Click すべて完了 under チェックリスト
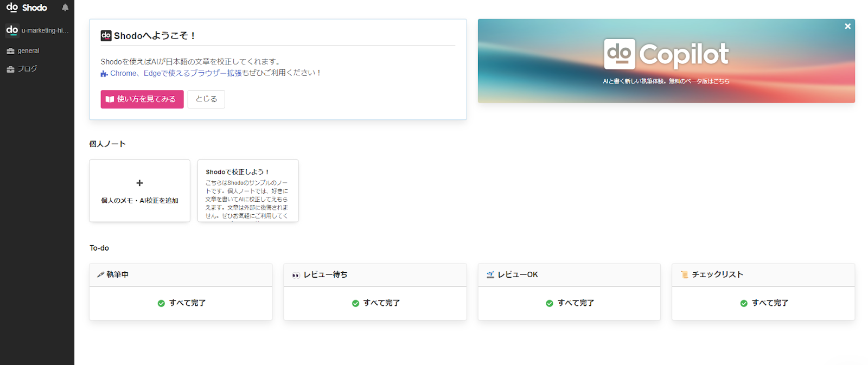Viewport: 868px width, 365px height. click(770, 303)
